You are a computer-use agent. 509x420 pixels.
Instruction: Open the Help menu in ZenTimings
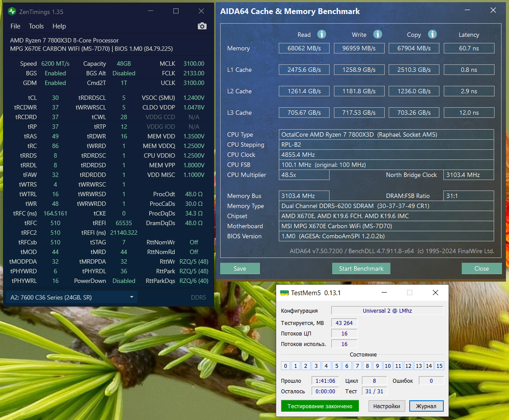(x=59, y=26)
